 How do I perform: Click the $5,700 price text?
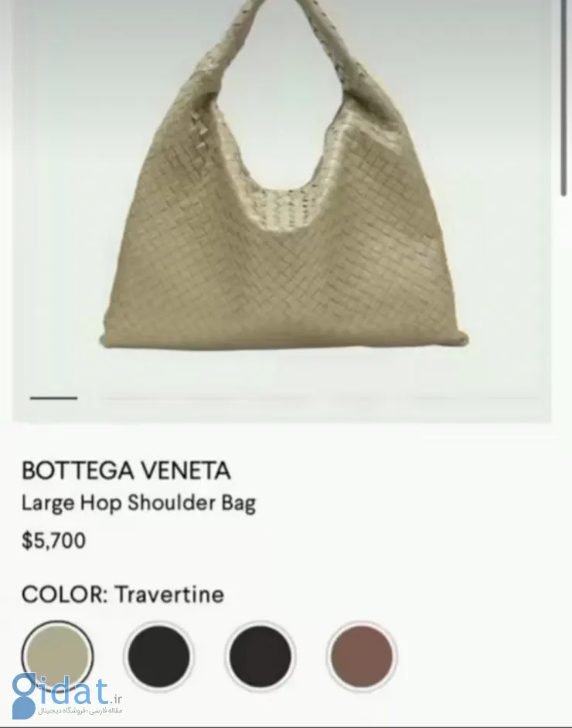point(53,540)
